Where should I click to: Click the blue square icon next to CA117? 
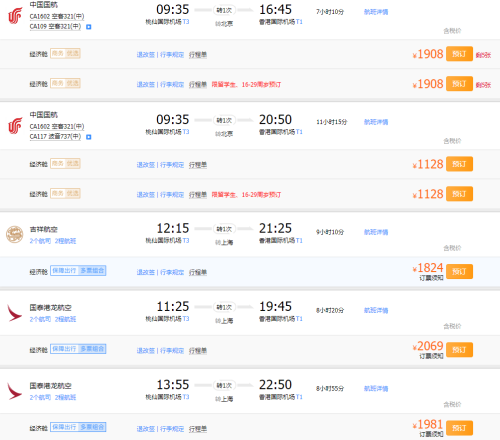coord(89,137)
